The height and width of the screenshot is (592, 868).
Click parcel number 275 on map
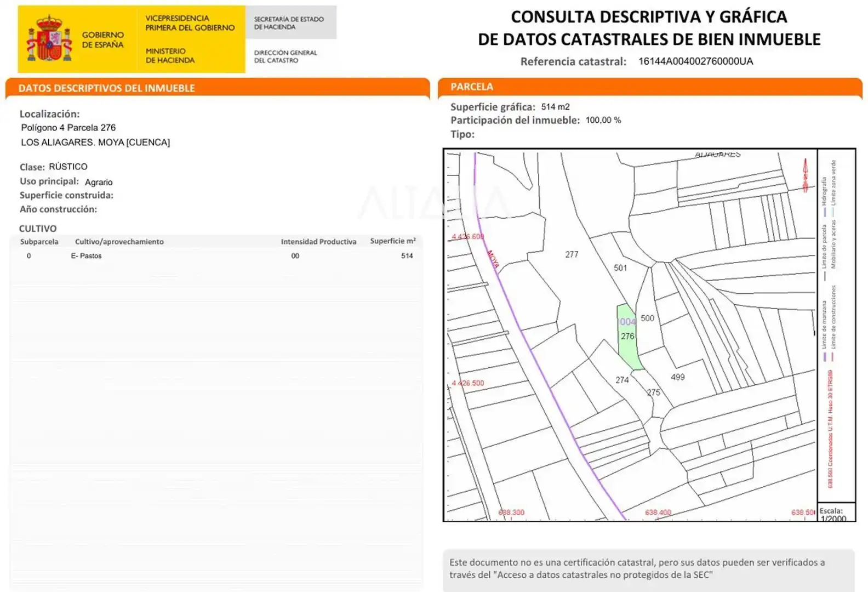click(x=654, y=392)
